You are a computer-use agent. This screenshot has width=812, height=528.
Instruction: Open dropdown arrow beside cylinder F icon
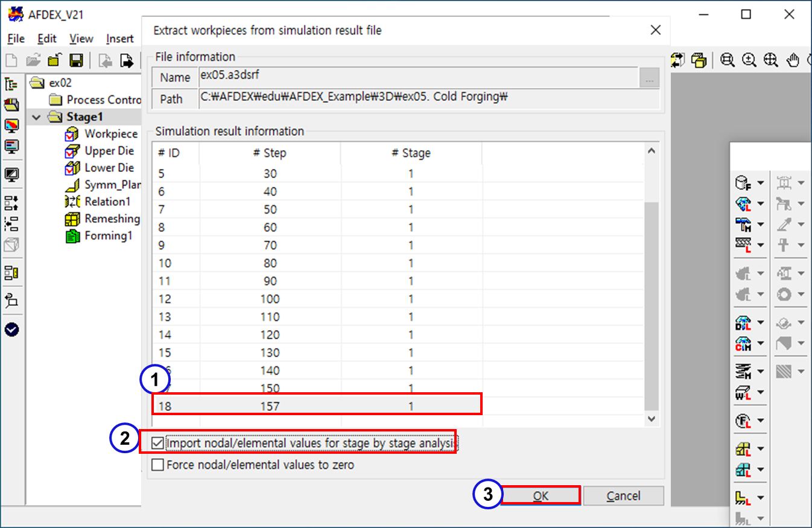pos(761,183)
